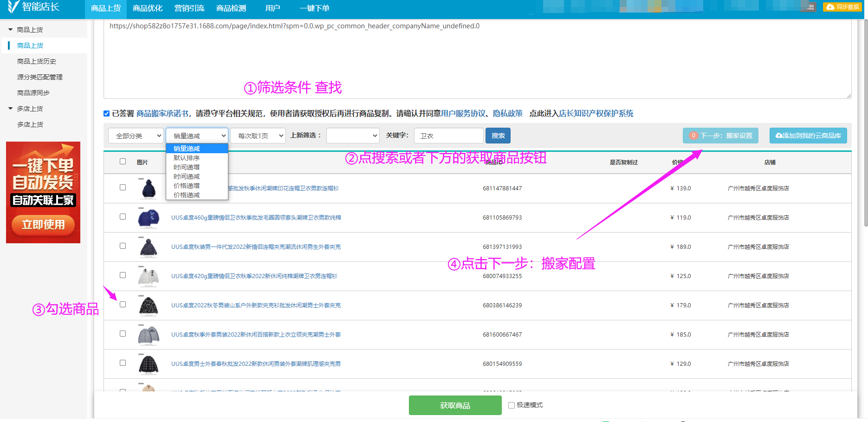
Task: Click the 关键字 input field containing 卫衣
Action: coord(448,136)
